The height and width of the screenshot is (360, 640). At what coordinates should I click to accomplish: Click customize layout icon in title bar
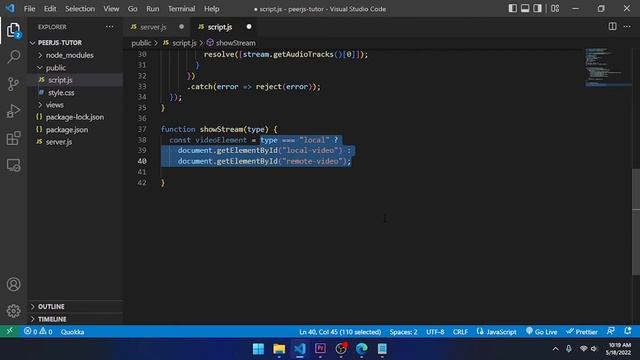[555, 8]
